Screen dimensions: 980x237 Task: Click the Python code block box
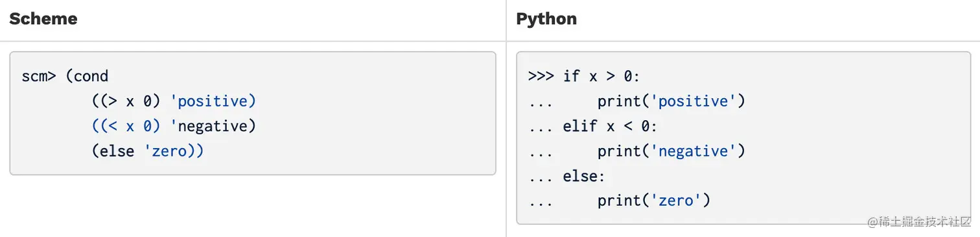(748, 138)
